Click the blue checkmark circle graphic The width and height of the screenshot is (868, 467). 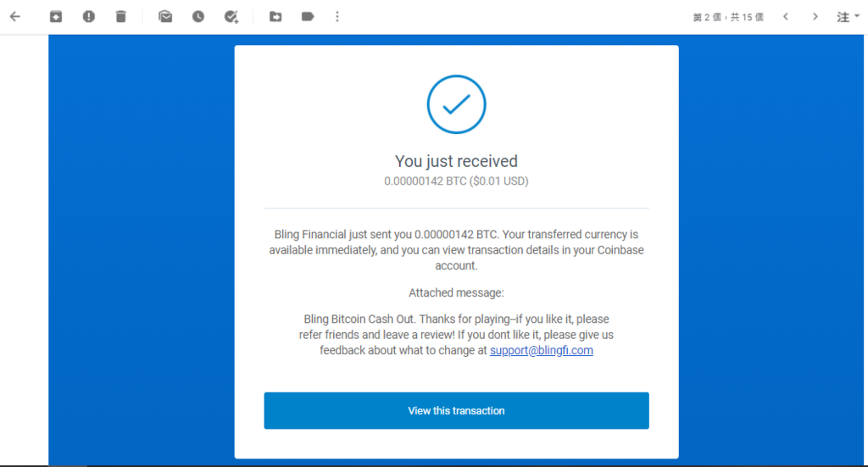(456, 104)
